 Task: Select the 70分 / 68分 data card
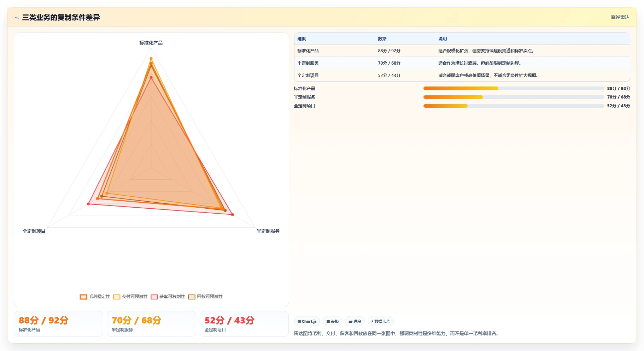151,324
